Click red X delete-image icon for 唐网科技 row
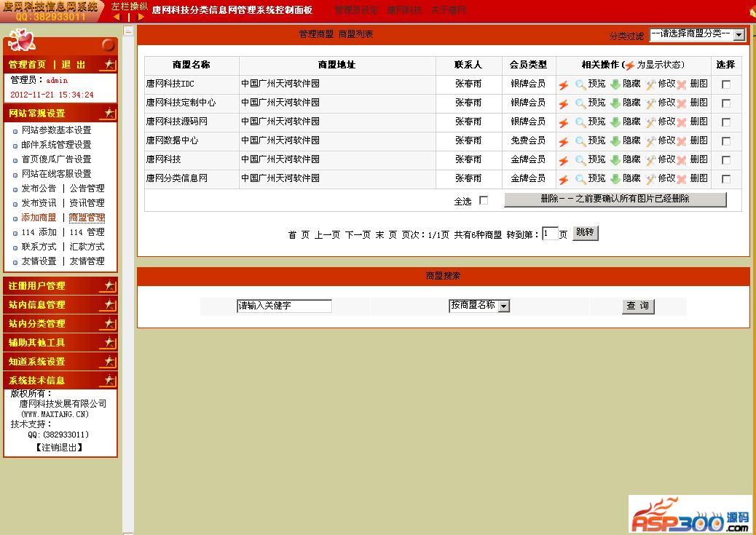The width and height of the screenshot is (756, 535). pos(681,160)
